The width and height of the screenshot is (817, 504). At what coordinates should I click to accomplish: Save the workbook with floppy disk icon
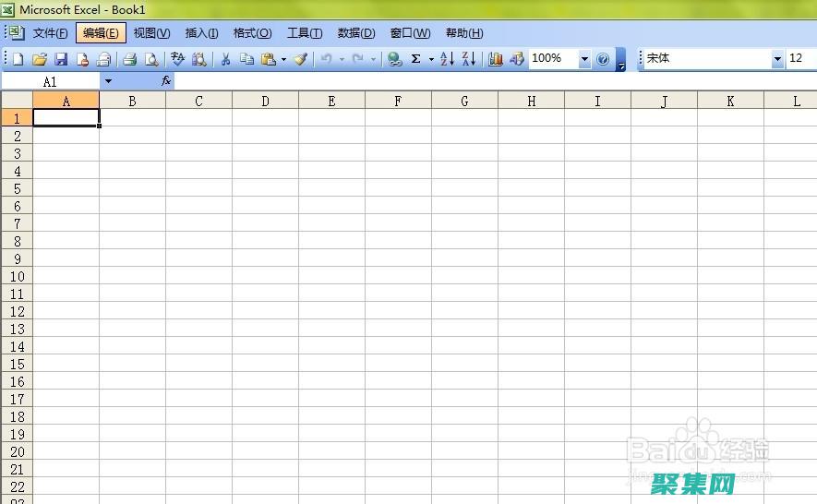click(x=62, y=59)
